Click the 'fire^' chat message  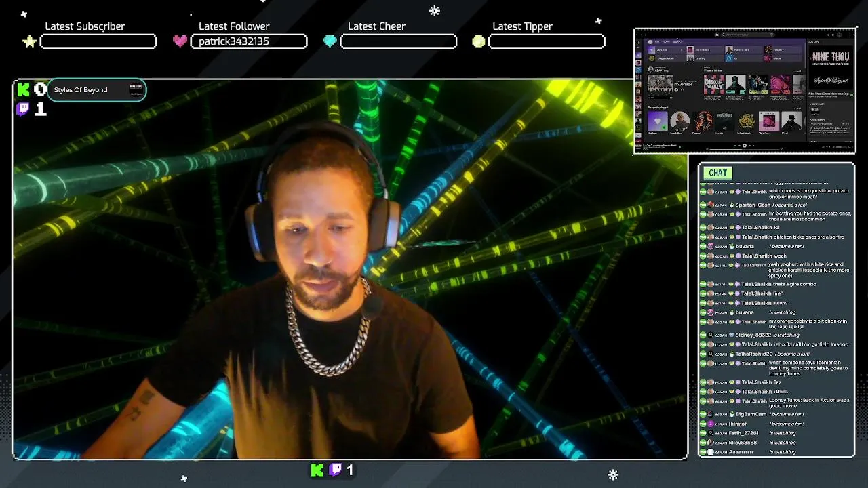pyautogui.click(x=775, y=293)
